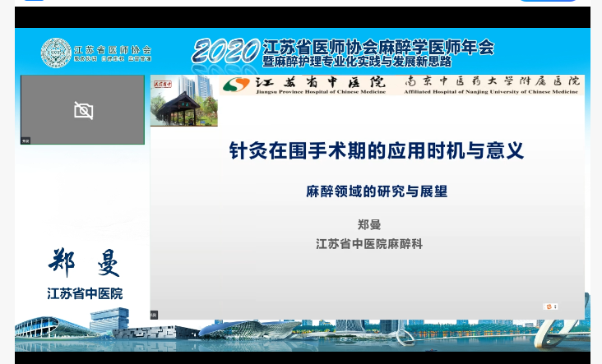Click the small label at the slide's bottom-left corner
Viewport: 602px width, 364px height.
(x=154, y=314)
